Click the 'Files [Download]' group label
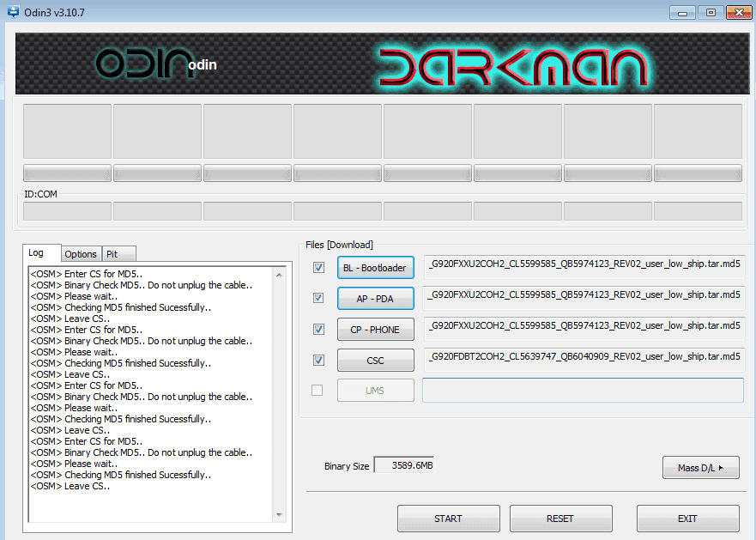Image resolution: width=756 pixels, height=540 pixels. pyautogui.click(x=339, y=245)
